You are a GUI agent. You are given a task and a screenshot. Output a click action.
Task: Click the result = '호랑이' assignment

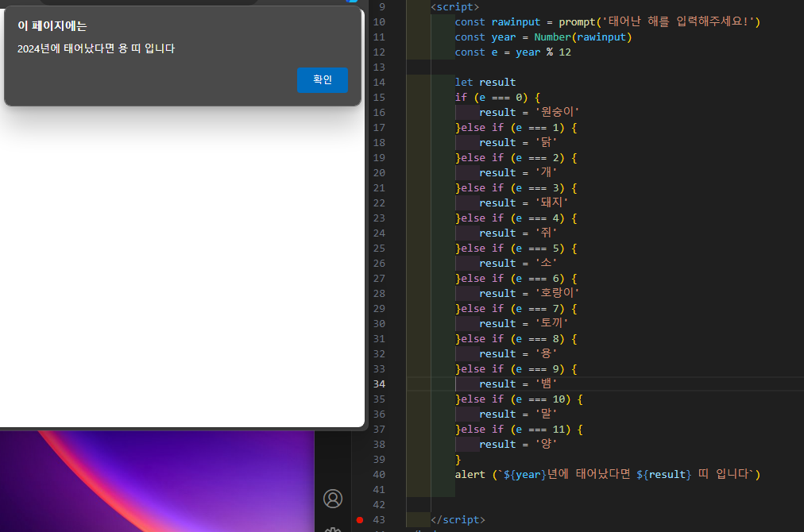529,293
